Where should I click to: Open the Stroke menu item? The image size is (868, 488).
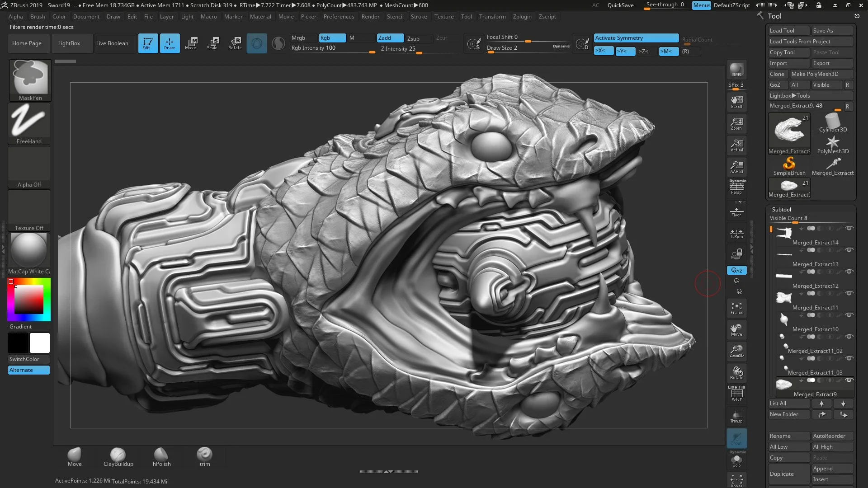click(419, 16)
